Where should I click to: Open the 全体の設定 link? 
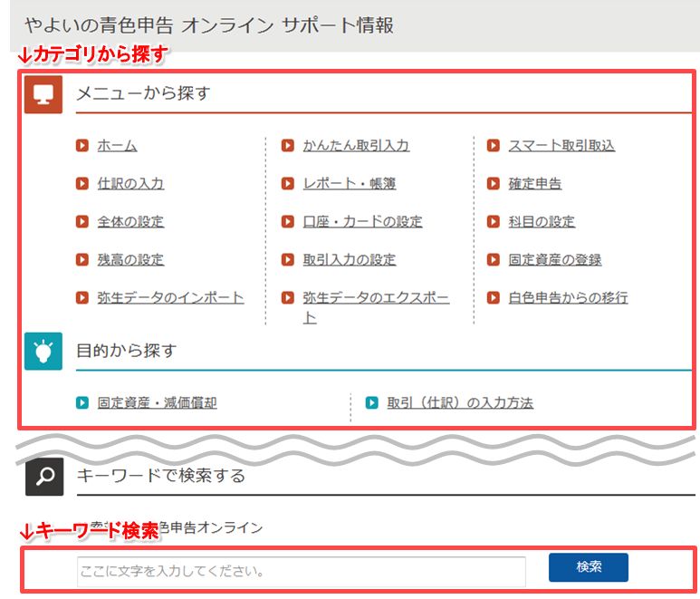(x=130, y=221)
